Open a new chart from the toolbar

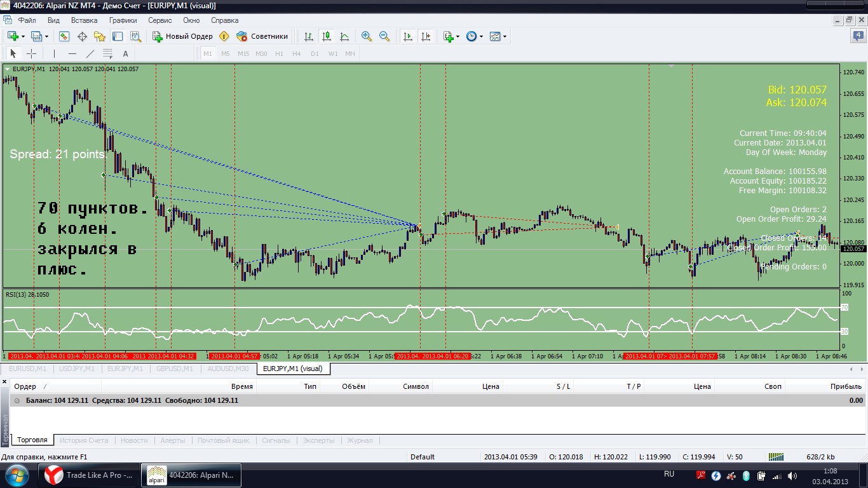coord(12,36)
